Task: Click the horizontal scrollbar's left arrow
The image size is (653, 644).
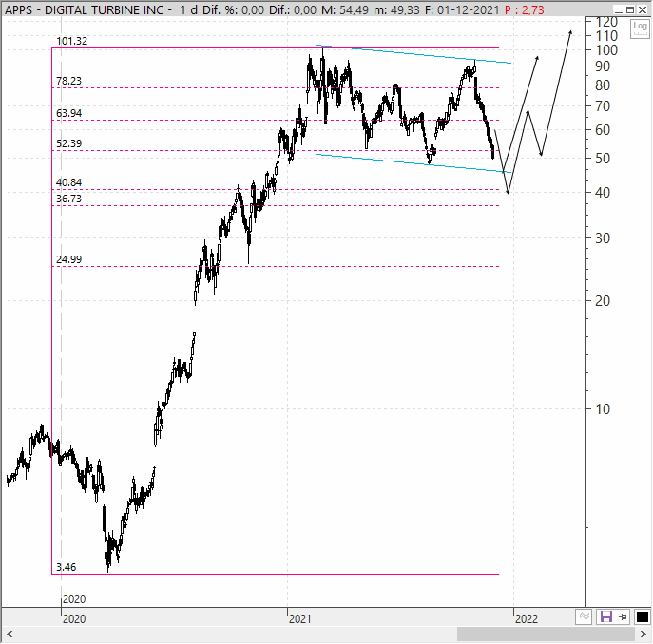Action: [10, 635]
